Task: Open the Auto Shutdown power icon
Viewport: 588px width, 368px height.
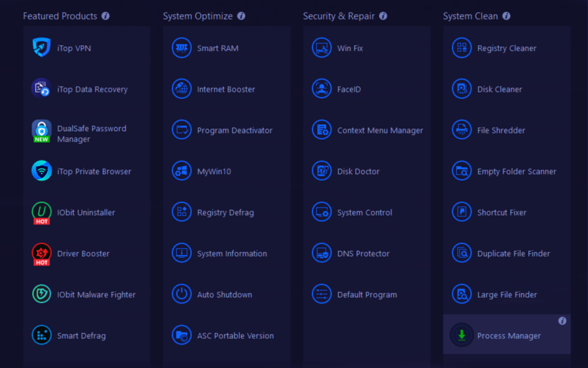Action: point(182,294)
